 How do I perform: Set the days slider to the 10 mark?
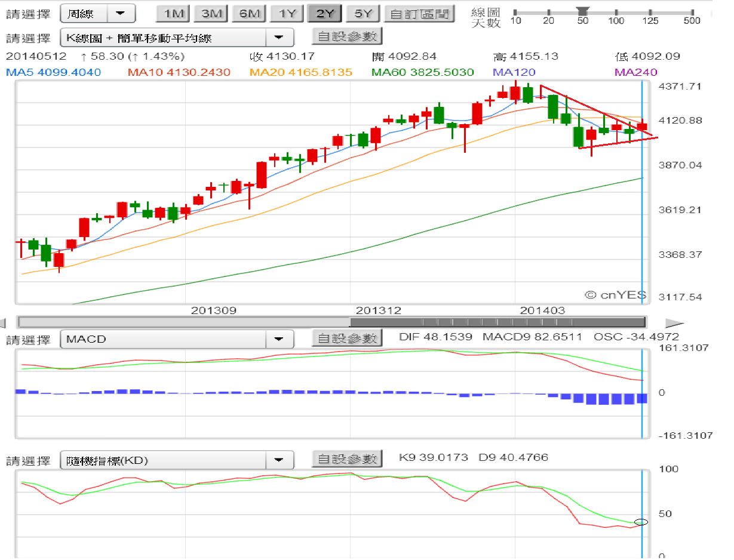515,12
